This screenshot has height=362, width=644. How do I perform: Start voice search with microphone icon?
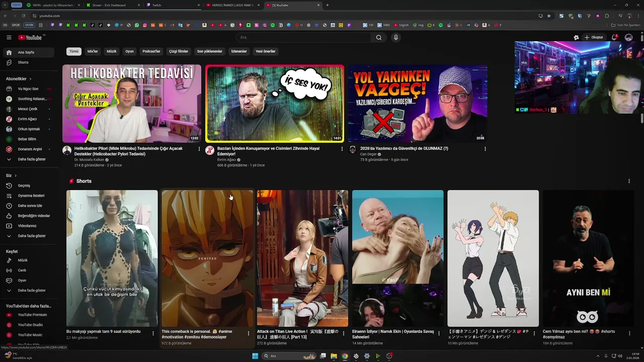tap(396, 37)
